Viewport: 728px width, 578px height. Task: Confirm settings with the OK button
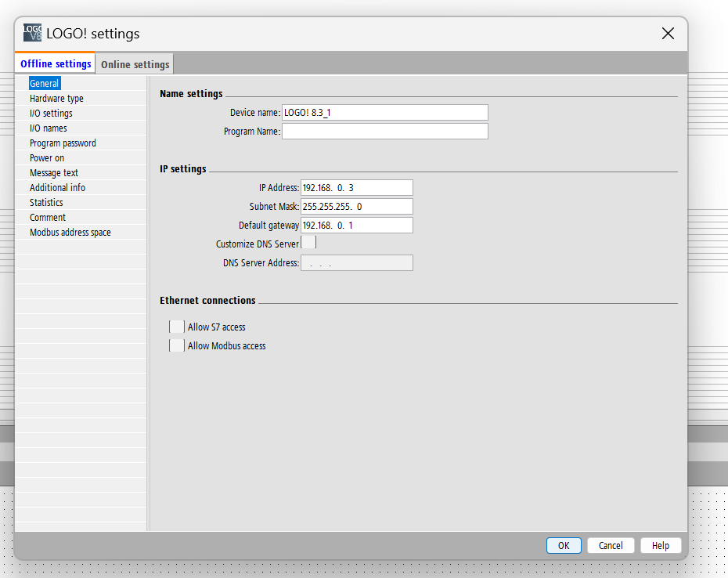click(564, 545)
